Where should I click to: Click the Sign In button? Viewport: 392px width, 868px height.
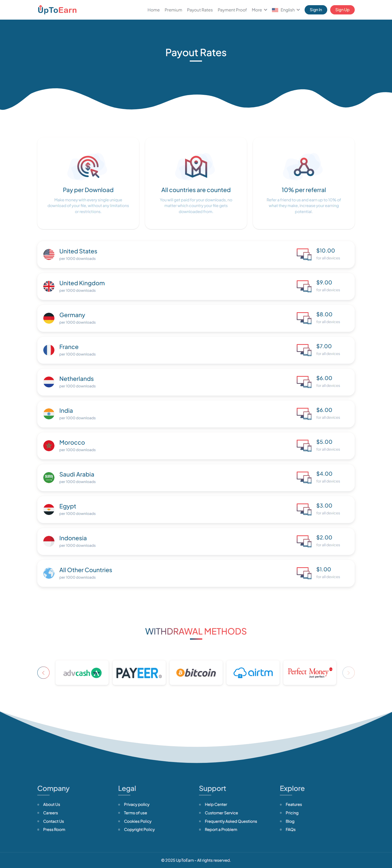316,10
